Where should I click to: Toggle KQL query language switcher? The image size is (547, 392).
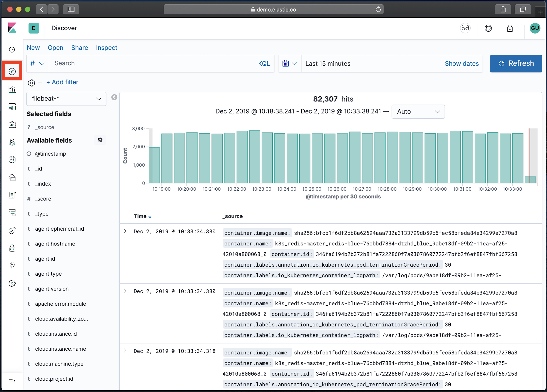click(264, 64)
